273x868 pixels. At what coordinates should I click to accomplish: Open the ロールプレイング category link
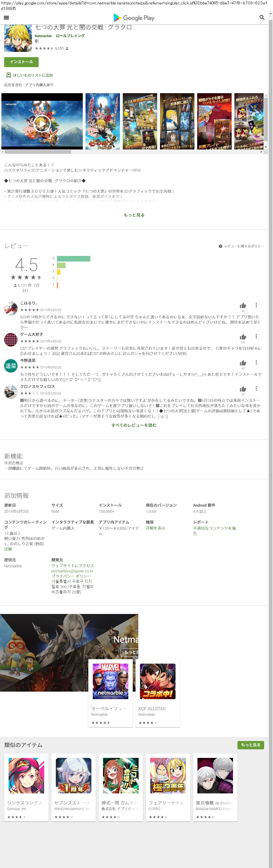pyautogui.click(x=70, y=36)
